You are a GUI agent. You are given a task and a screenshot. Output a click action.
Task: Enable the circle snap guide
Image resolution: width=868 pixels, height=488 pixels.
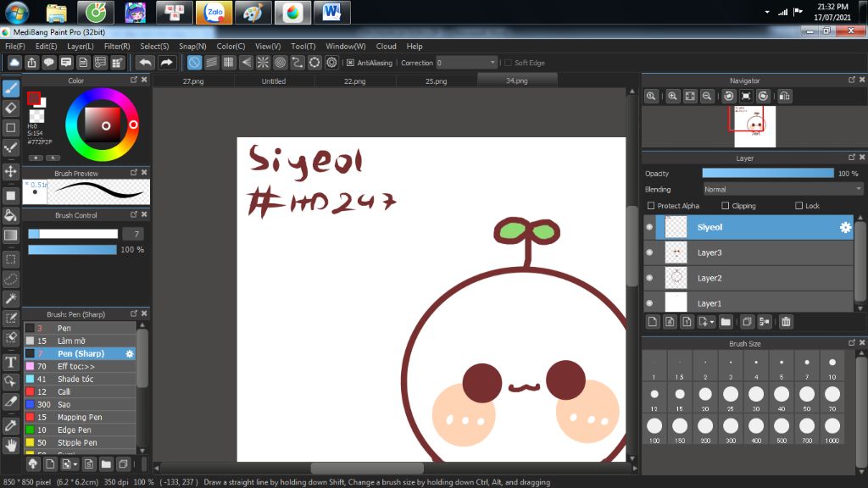[280, 63]
